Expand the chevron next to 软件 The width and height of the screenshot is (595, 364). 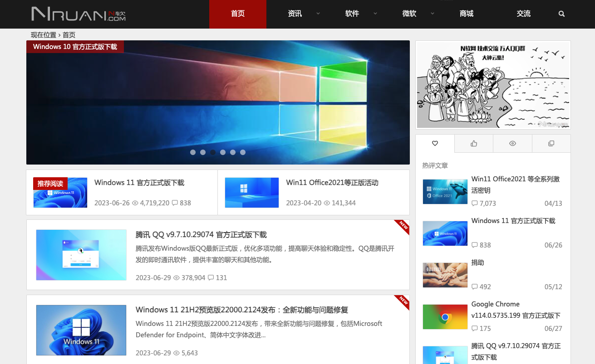(375, 14)
